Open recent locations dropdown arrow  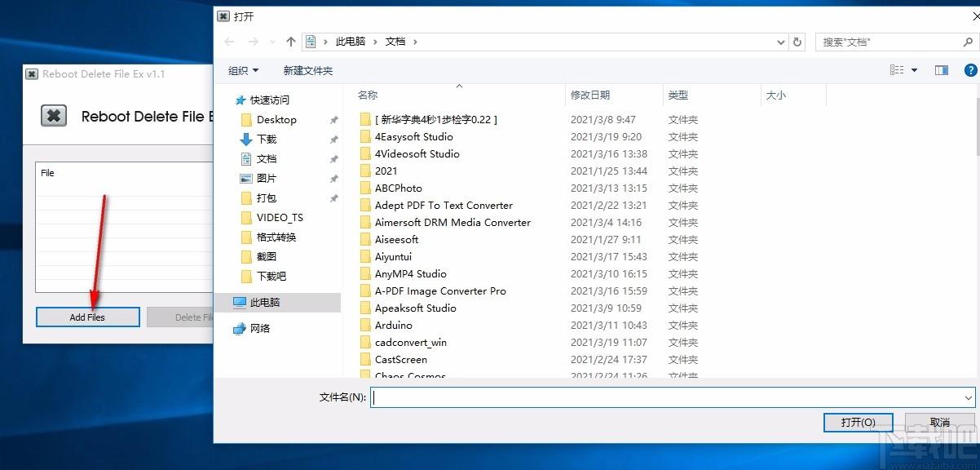271,42
